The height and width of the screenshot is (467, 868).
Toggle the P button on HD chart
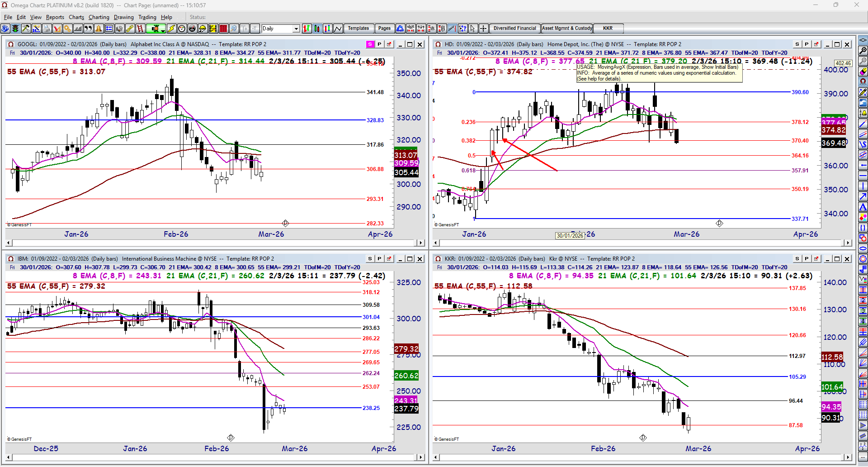(807, 44)
